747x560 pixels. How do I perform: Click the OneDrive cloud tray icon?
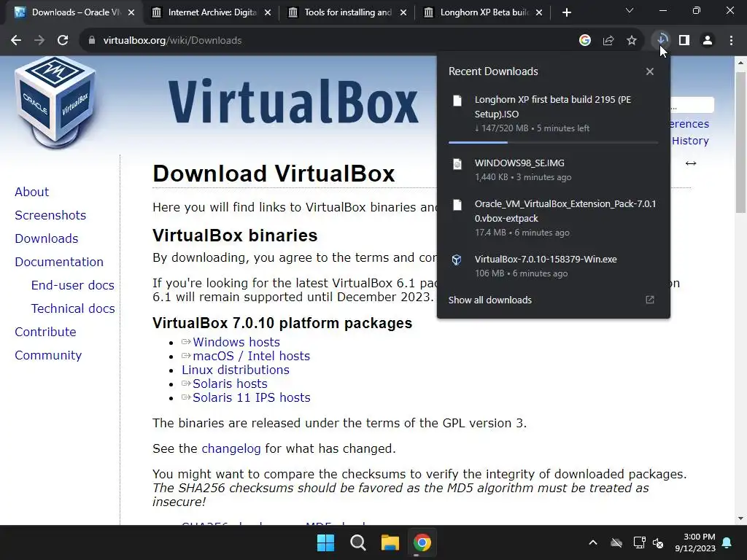coord(616,542)
